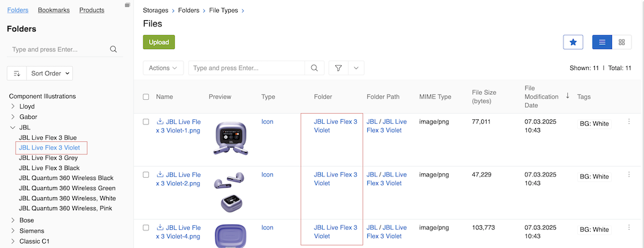
Task: Click the filter funnel icon
Action: 338,68
